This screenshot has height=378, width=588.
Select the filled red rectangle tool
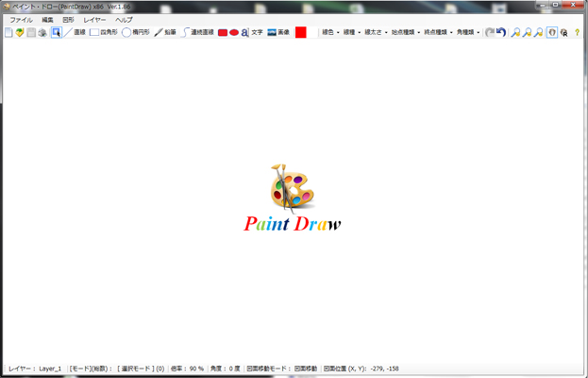point(223,33)
